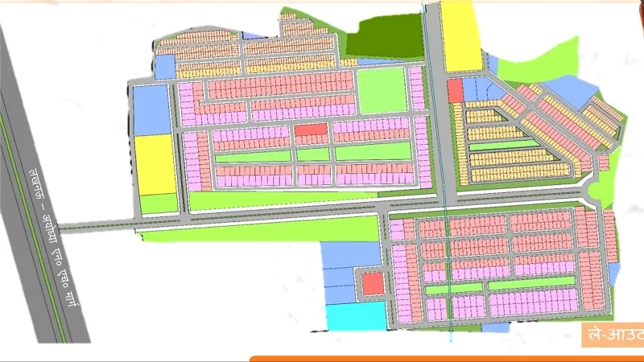
Task: Select the blue block above the west yellow block
Action: click(x=151, y=109)
